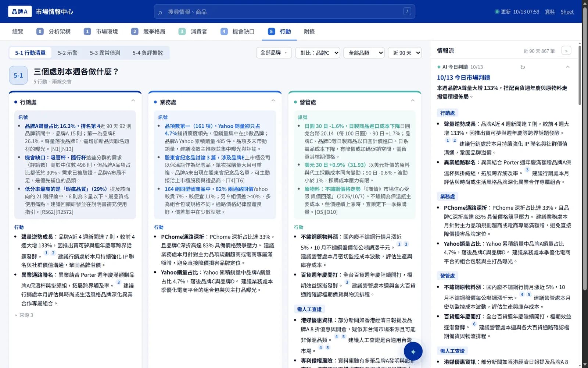Collapse the 業務處 card
The image size is (588, 368).
(x=273, y=100)
